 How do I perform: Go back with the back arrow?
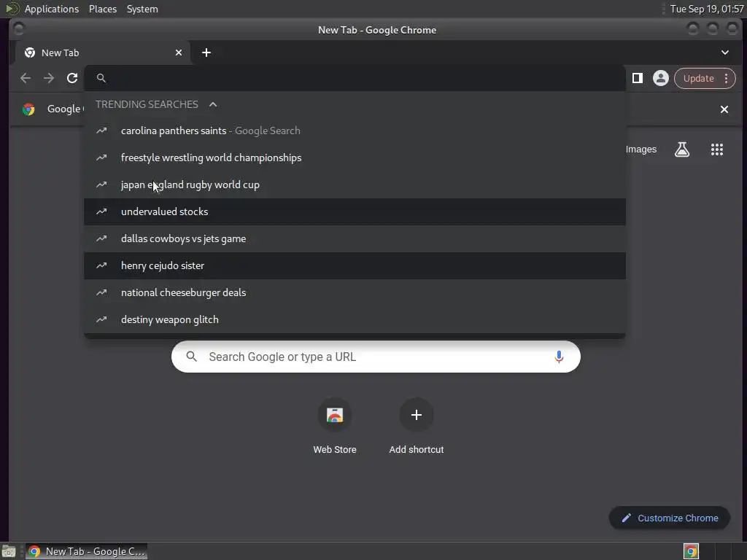tap(26, 78)
